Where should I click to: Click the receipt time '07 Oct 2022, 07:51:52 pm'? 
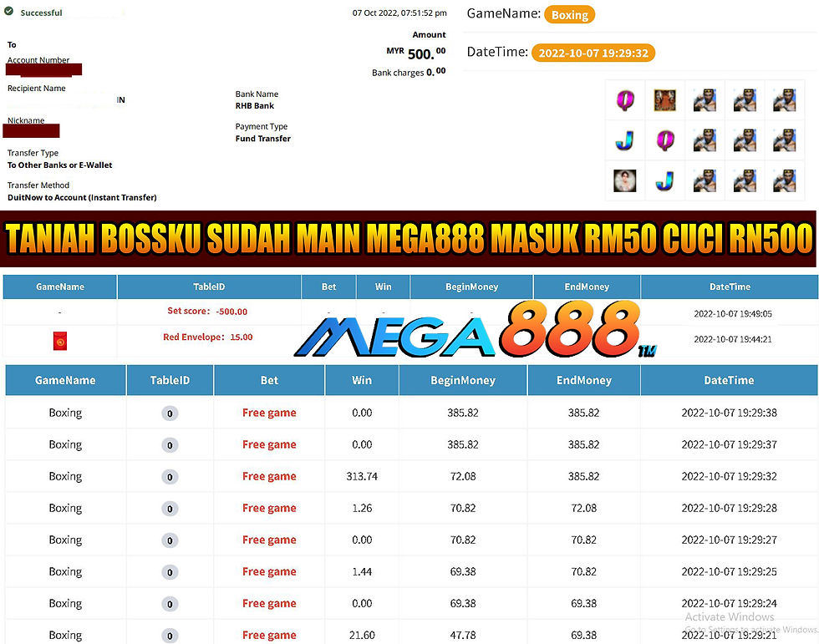click(x=399, y=13)
